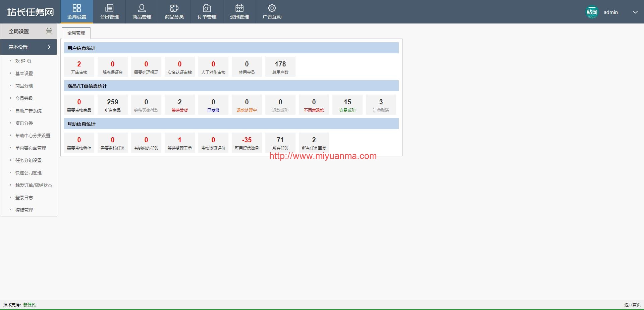
Task: Click the 有纠纷的任务 stat card
Action: pos(146,143)
